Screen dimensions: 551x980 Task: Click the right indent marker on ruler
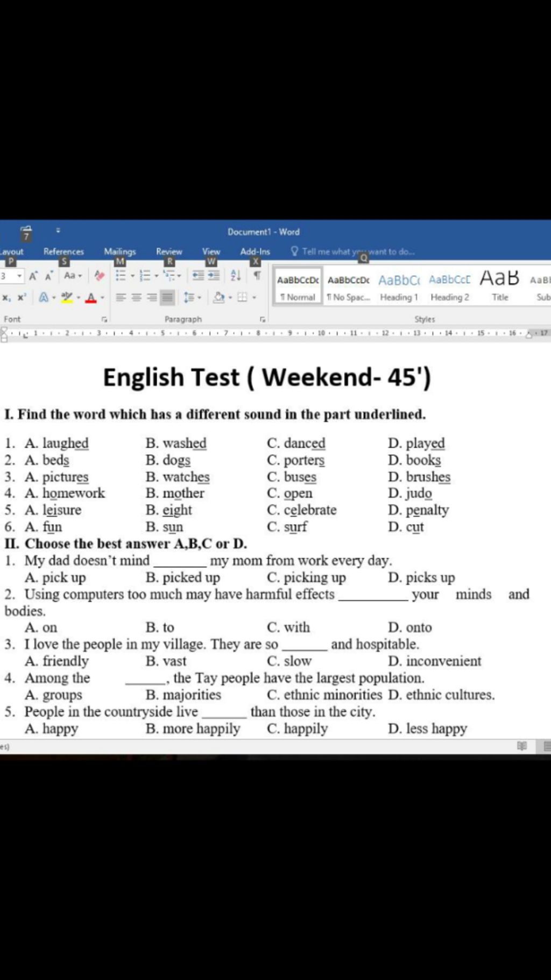click(x=528, y=334)
